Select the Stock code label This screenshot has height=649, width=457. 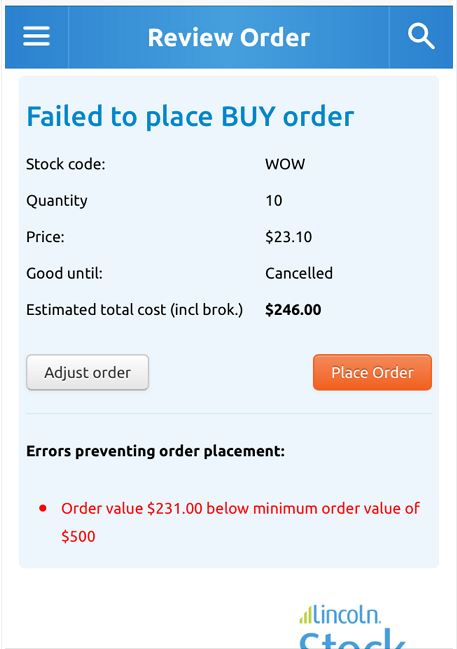(x=65, y=164)
